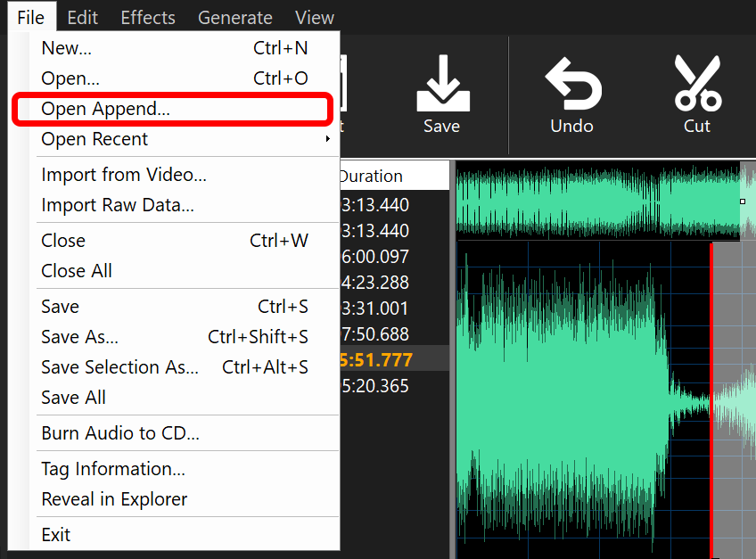This screenshot has width=756, height=559.
Task: Click the Duration column header
Action: 394,176
